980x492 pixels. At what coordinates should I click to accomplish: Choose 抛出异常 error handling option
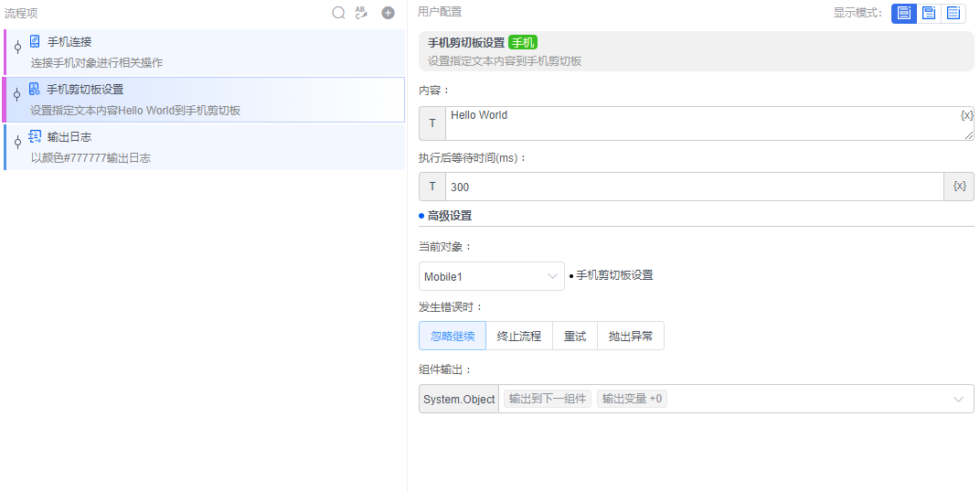[x=631, y=336]
